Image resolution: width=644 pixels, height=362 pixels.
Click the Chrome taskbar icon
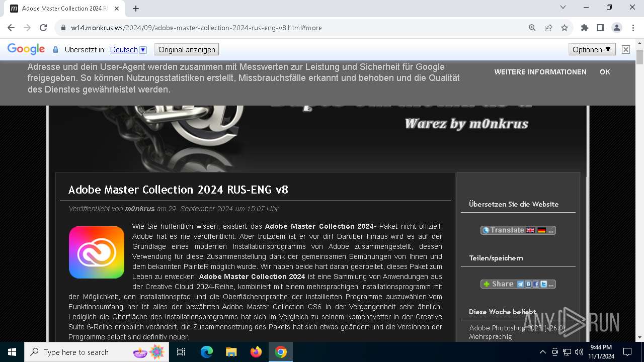(281, 352)
